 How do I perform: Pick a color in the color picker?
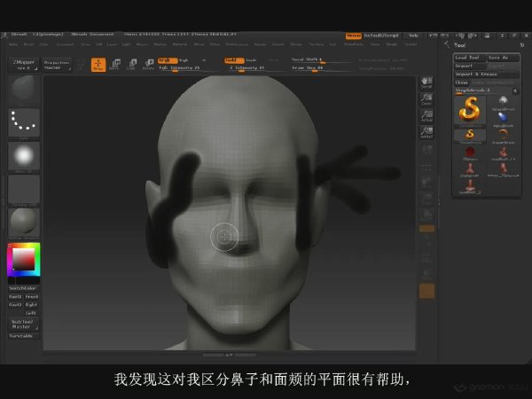(24, 259)
